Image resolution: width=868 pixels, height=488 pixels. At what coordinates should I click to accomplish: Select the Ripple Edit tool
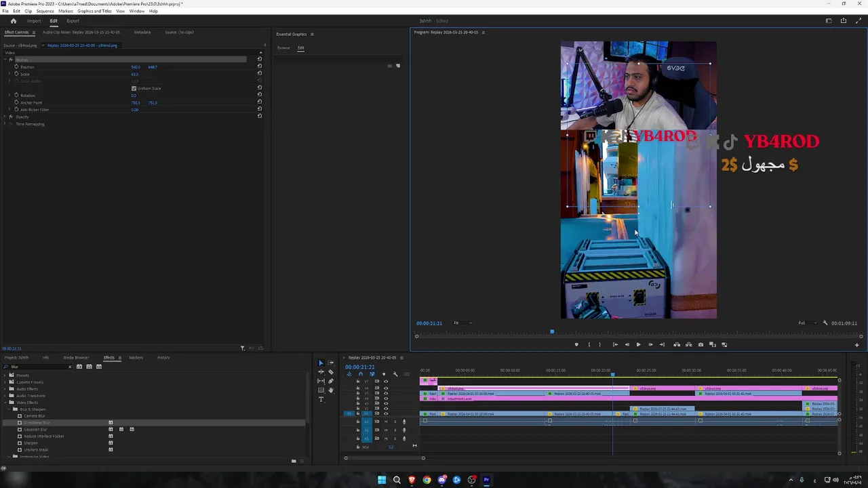tap(321, 372)
